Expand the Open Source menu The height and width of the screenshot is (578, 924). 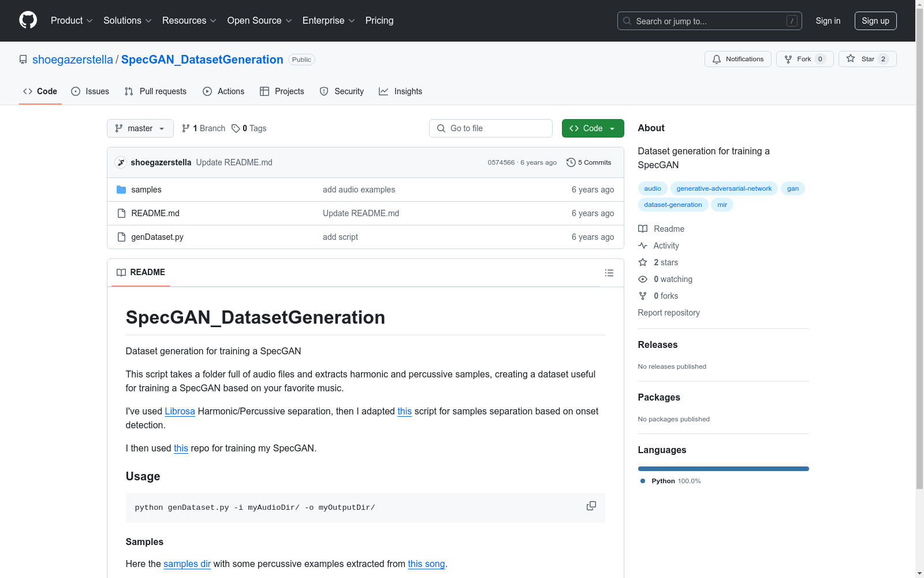click(x=260, y=21)
